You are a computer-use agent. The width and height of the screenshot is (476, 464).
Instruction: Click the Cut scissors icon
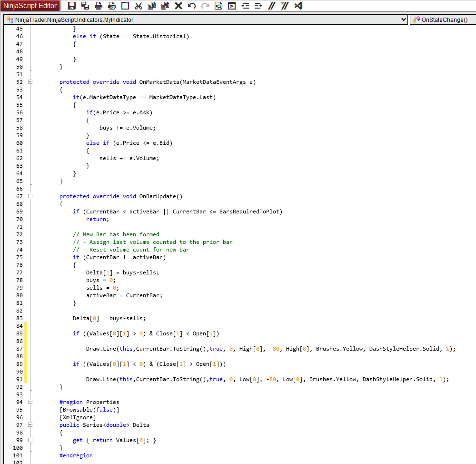(139, 6)
